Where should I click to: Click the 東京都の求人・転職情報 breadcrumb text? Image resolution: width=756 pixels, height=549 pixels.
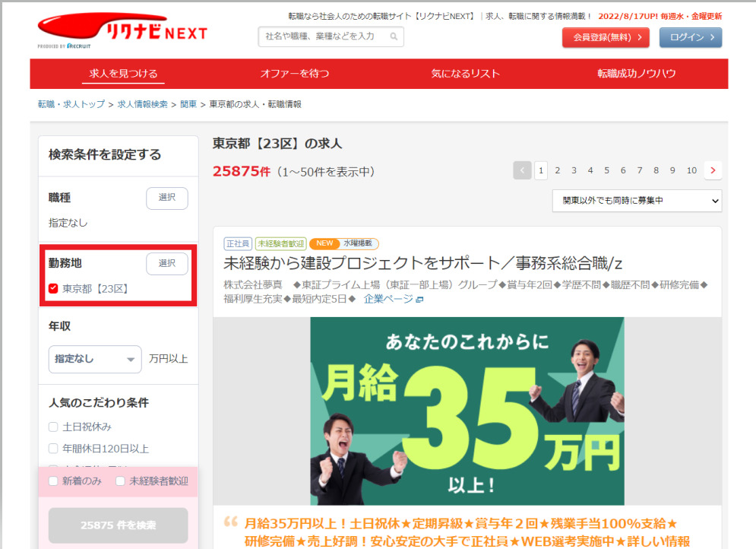(x=255, y=104)
